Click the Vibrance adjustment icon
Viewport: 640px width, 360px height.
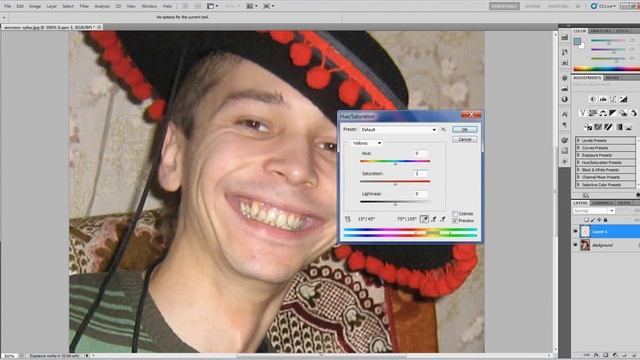[582, 113]
